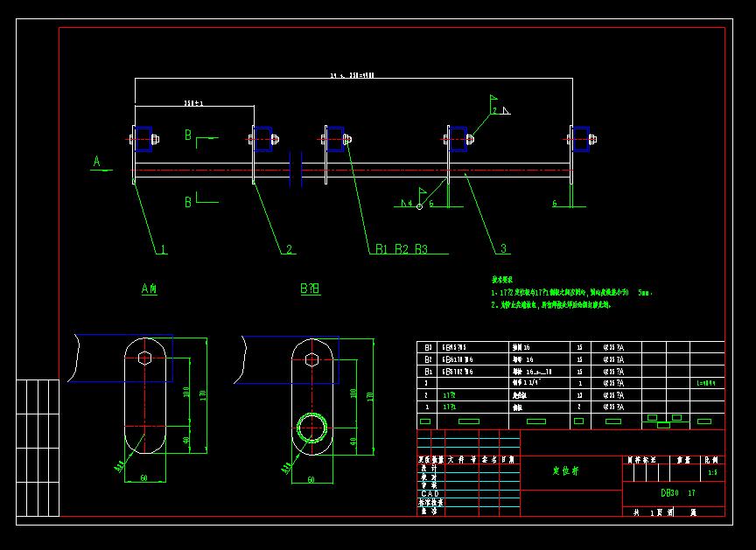756x550 pixels.
Task: Click the "B1 B2 B3" leader label
Action: coord(402,249)
